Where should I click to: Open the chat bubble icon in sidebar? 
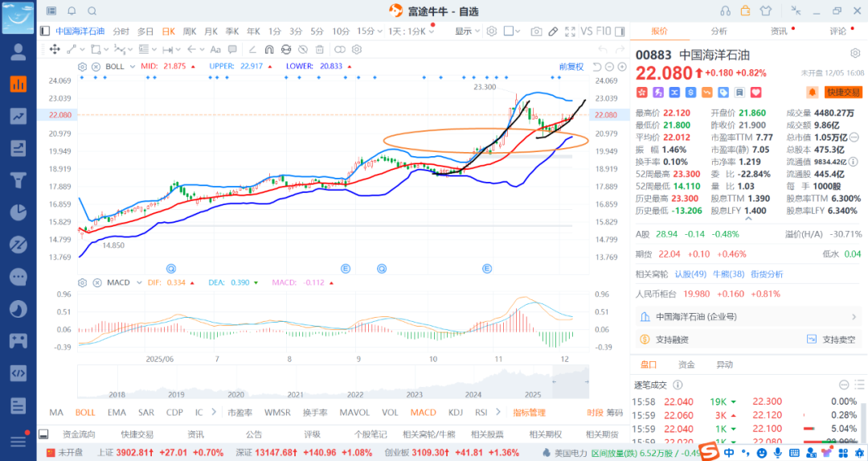tap(18, 277)
